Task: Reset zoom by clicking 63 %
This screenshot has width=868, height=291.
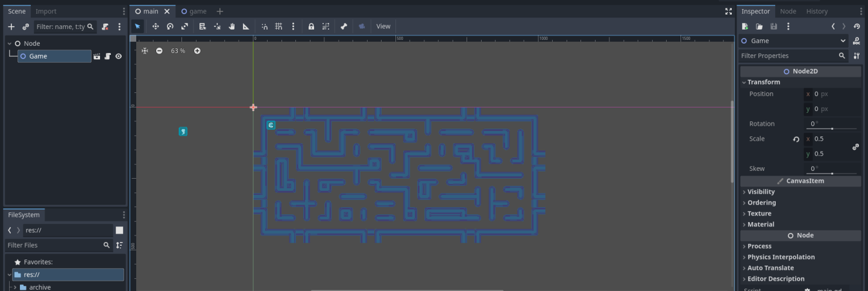Action: pyautogui.click(x=178, y=51)
